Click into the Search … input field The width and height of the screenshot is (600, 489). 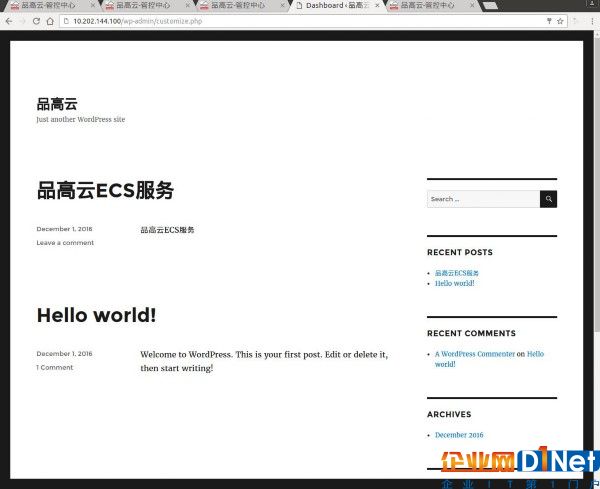pyautogui.click(x=483, y=199)
